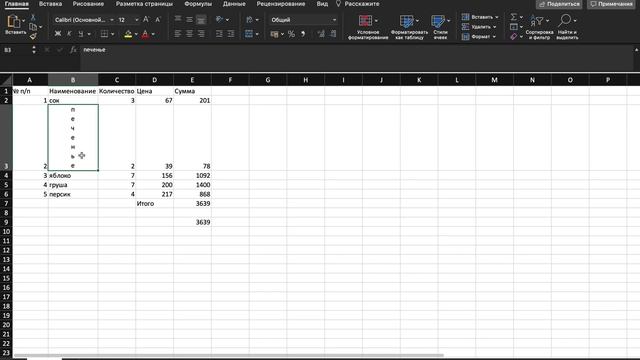Toggle italic (К) formatting
The width and height of the screenshot is (640, 360).
(69, 34)
